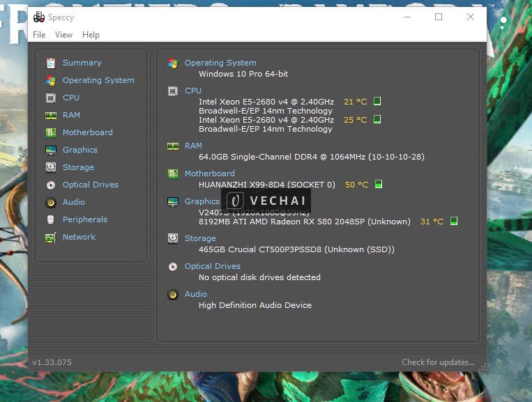The width and height of the screenshot is (532, 402).
Task: Select Operating System in the sidebar list
Action: [x=98, y=80]
